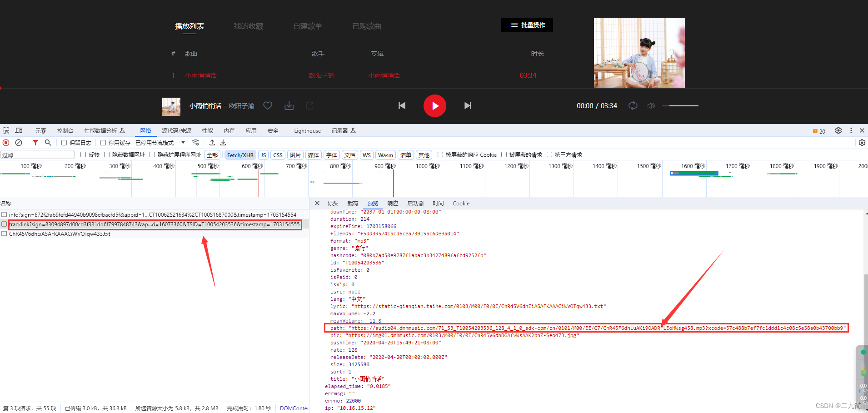
Task: Adjust the player volume slider
Action: pos(680,106)
